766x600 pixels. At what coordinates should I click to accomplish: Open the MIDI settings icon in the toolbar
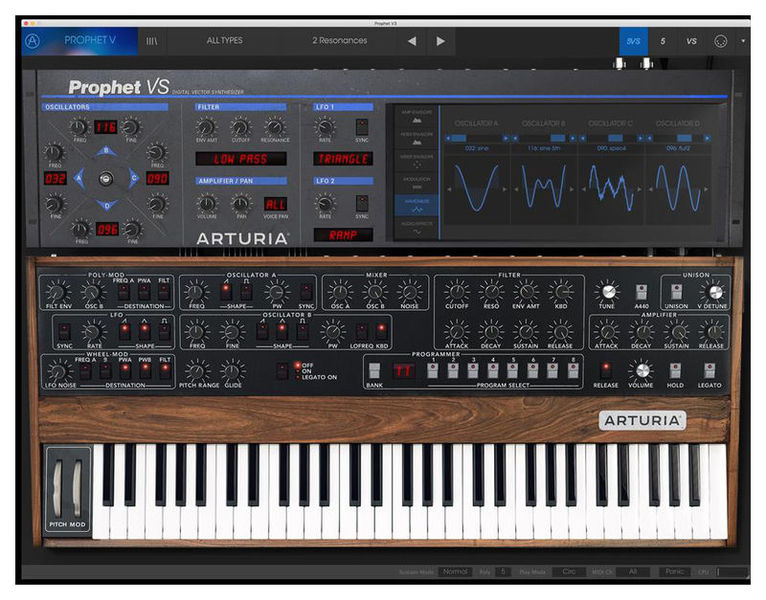click(721, 41)
